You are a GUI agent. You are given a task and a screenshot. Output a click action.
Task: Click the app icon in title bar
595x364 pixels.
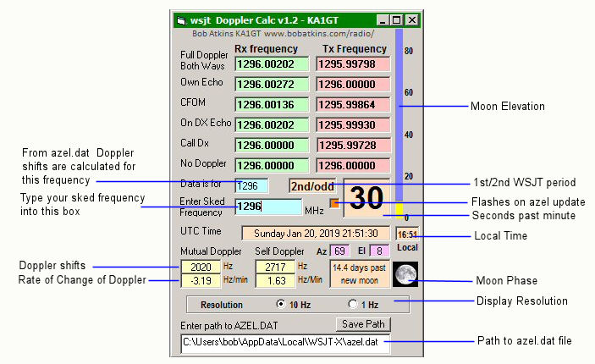click(x=180, y=19)
